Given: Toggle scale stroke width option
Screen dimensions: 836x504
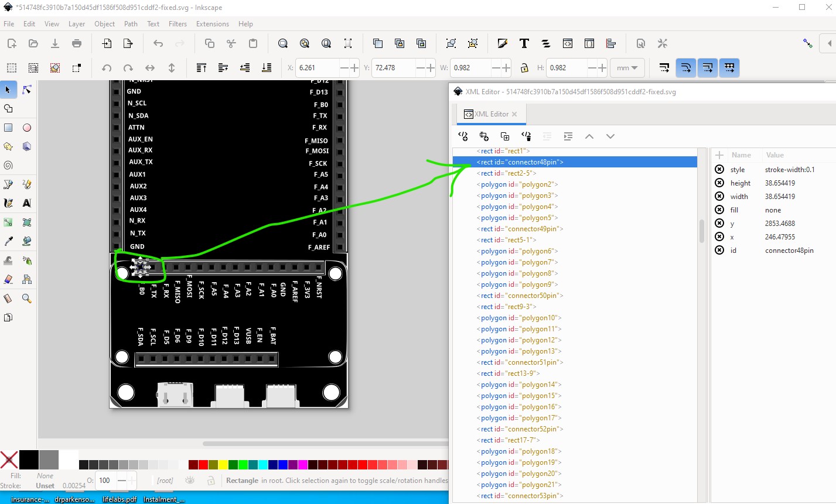Looking at the screenshot, I should tap(664, 68).
